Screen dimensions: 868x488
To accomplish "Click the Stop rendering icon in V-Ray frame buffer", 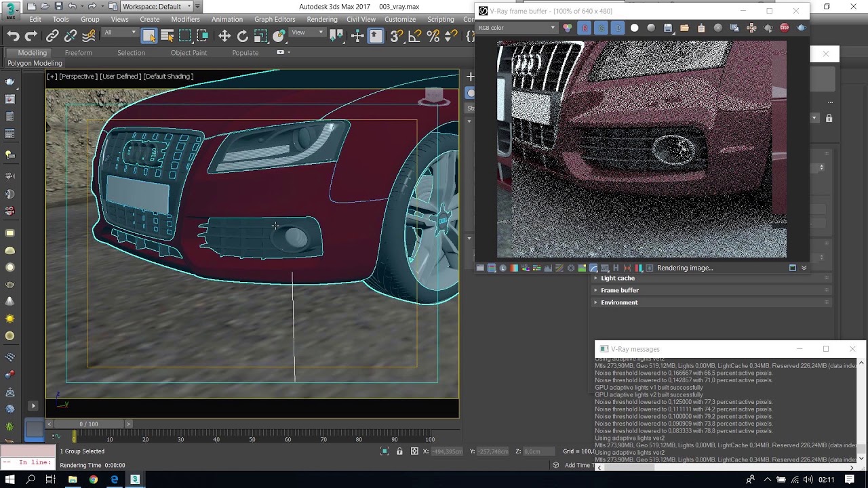I will click(785, 28).
